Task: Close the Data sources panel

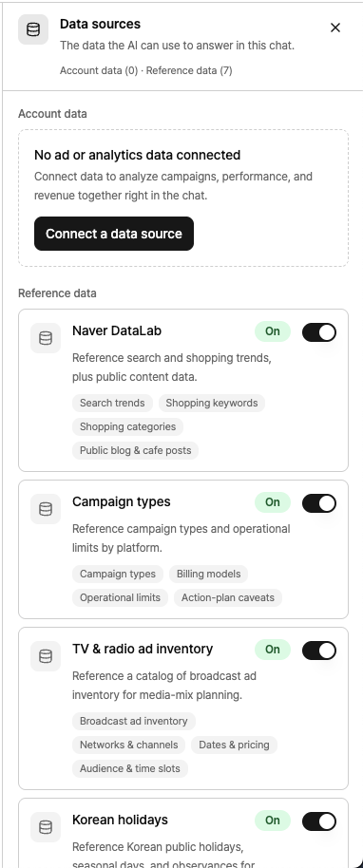Action: [335, 28]
